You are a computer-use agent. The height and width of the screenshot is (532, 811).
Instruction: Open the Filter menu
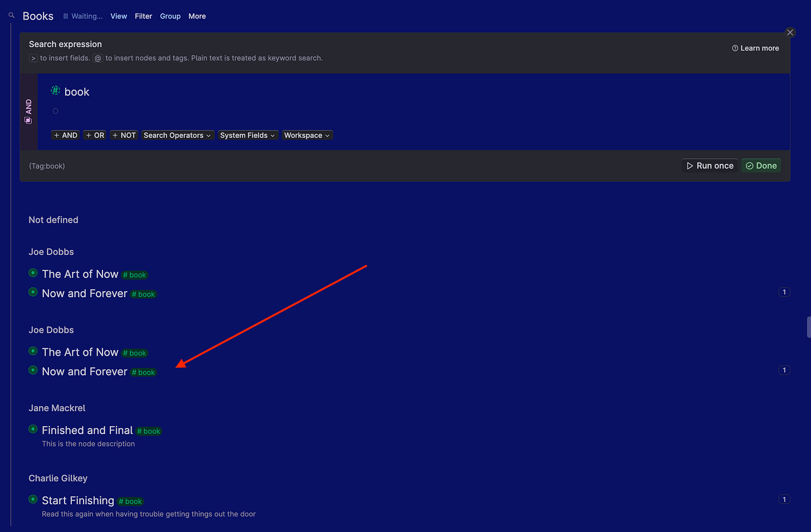(143, 16)
